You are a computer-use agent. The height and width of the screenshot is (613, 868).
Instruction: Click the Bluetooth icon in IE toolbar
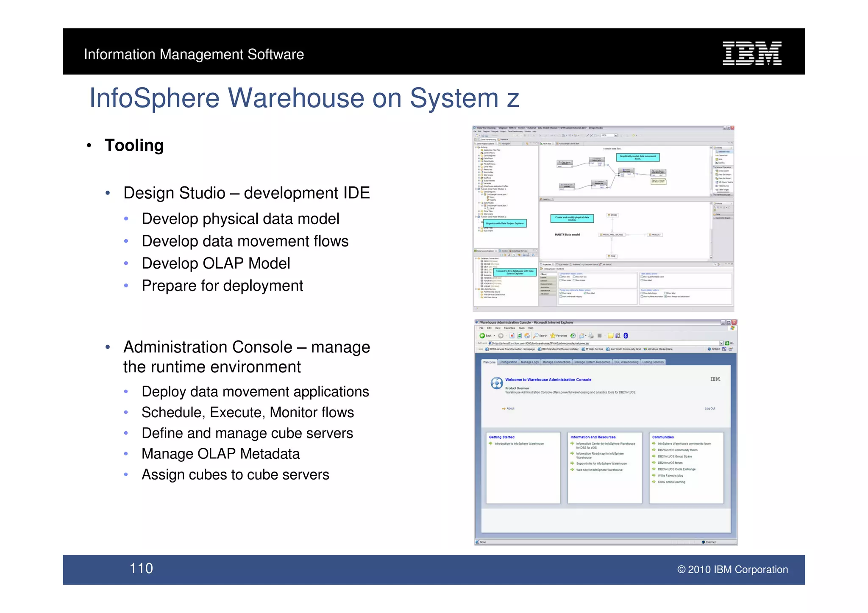[x=626, y=336]
